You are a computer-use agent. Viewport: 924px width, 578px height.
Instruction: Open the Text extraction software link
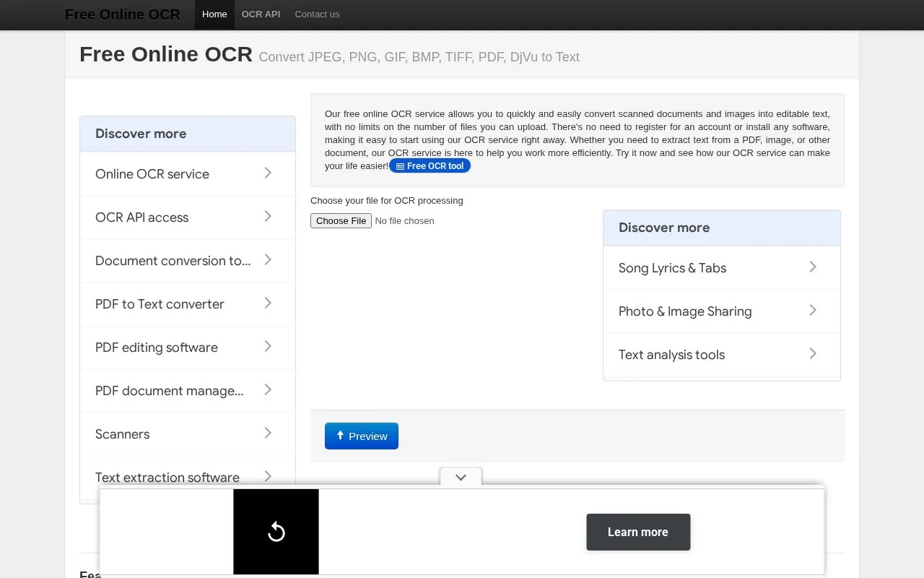click(167, 478)
